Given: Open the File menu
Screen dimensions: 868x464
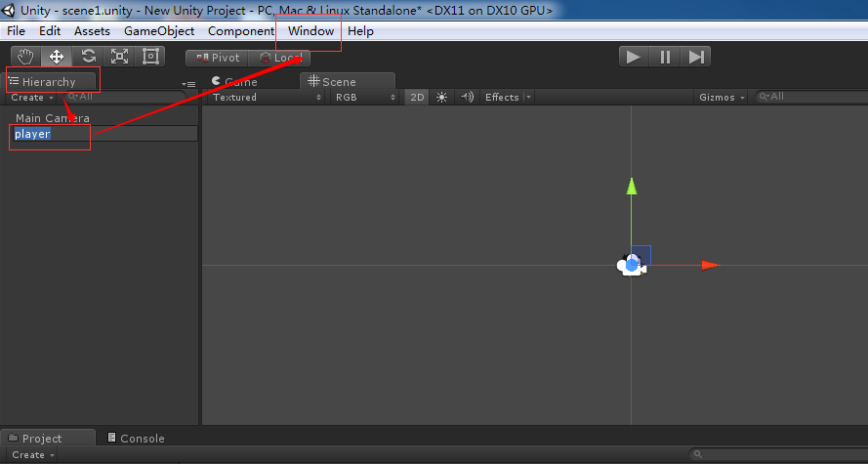Looking at the screenshot, I should pos(16,31).
